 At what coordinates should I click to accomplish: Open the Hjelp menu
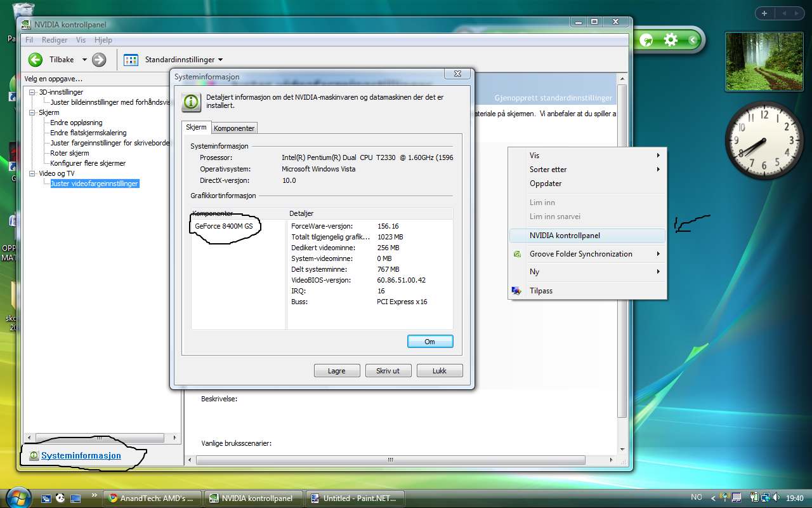pos(103,40)
